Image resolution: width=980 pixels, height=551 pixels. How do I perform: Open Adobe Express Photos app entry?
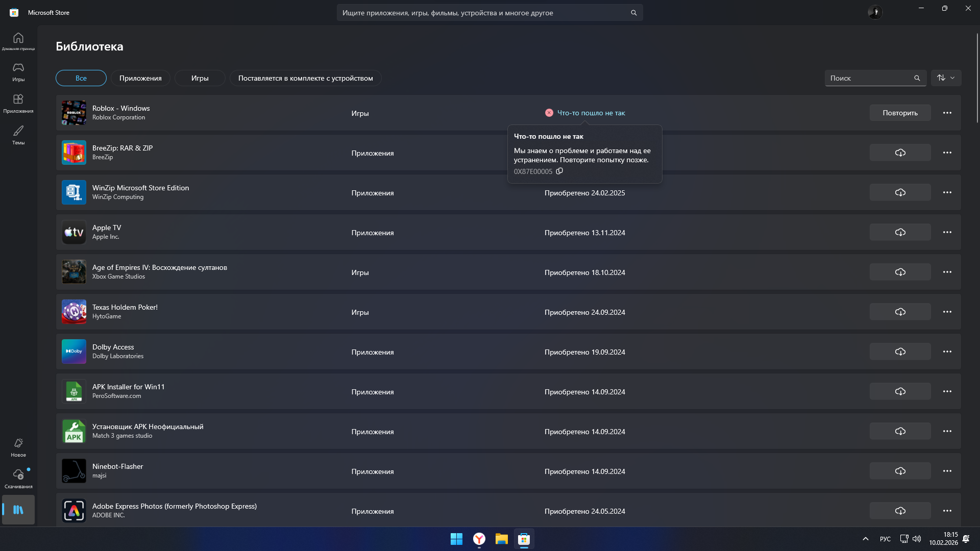pos(508,511)
